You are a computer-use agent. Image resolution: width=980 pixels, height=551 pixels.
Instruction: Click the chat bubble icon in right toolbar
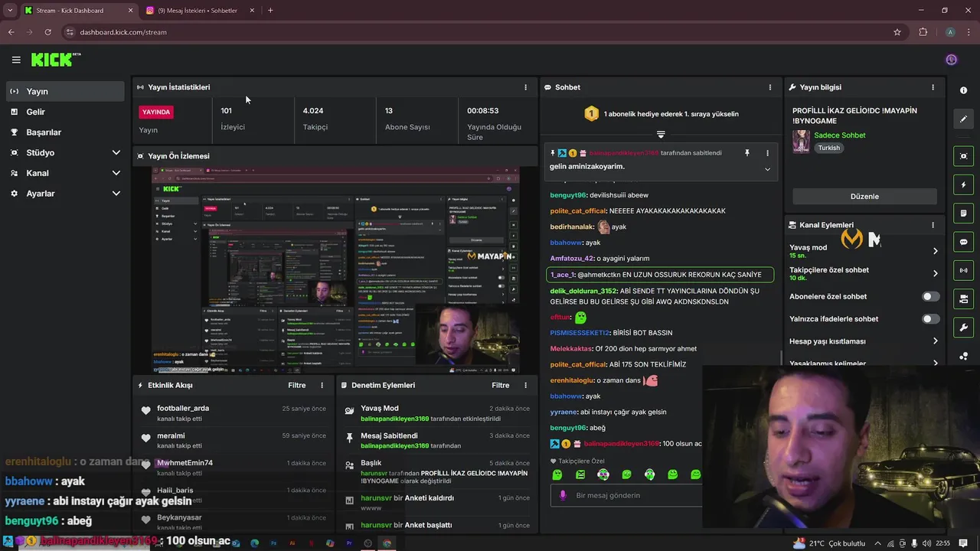pyautogui.click(x=963, y=242)
